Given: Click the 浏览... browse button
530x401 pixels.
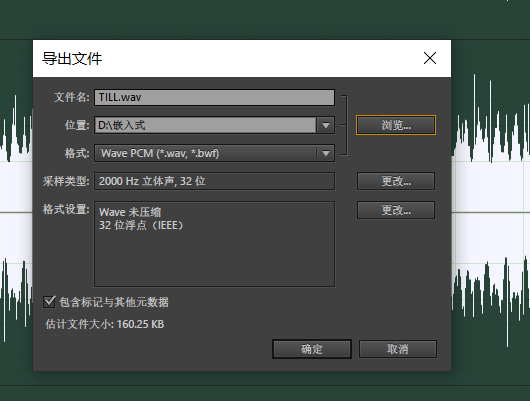Looking at the screenshot, I should click(396, 125).
